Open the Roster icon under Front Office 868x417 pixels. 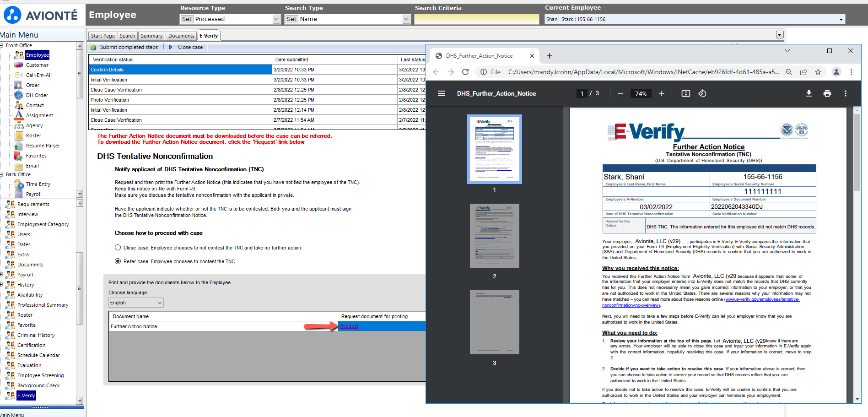[x=19, y=135]
